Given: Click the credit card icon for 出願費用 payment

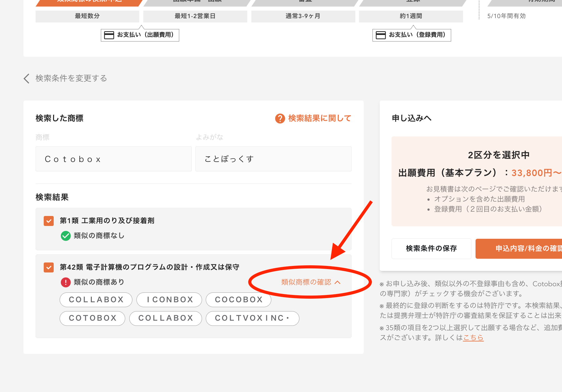Looking at the screenshot, I should tap(109, 35).
